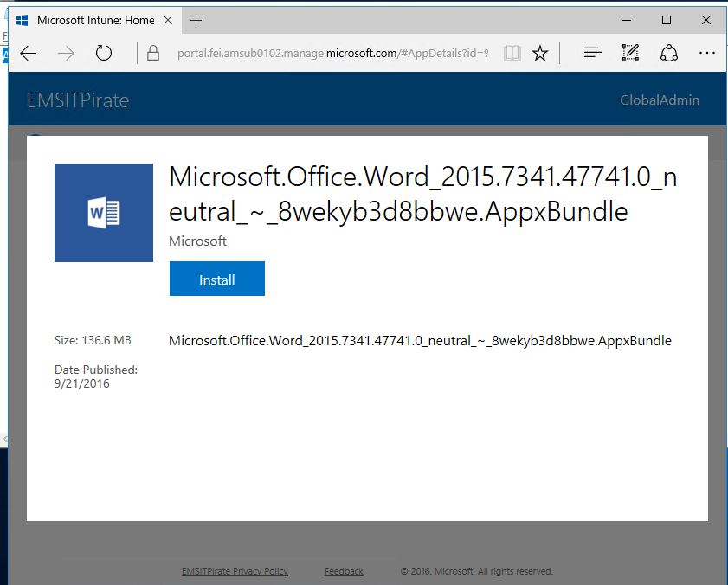Click the Date Published 9/21/2016 text
Image resolution: width=728 pixels, height=585 pixels.
click(x=96, y=376)
